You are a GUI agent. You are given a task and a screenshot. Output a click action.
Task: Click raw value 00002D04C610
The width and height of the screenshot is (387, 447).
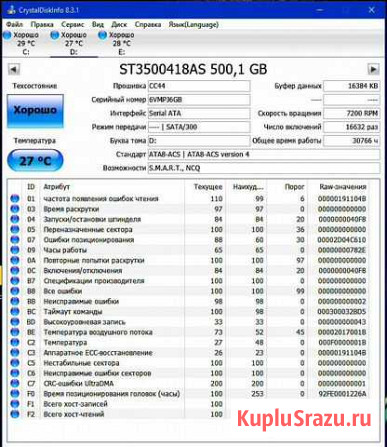pyautogui.click(x=342, y=240)
